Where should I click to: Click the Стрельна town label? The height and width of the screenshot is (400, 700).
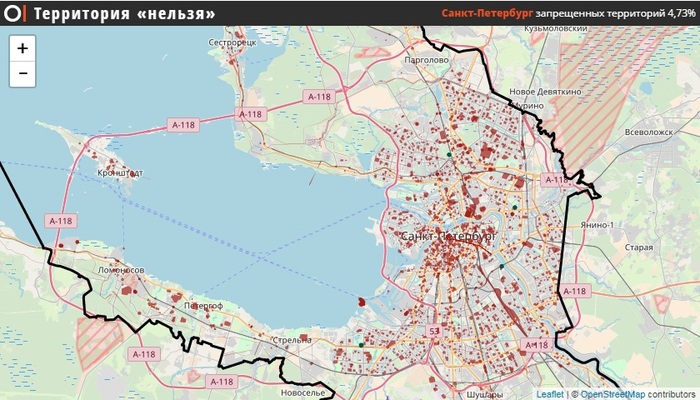pos(292,340)
